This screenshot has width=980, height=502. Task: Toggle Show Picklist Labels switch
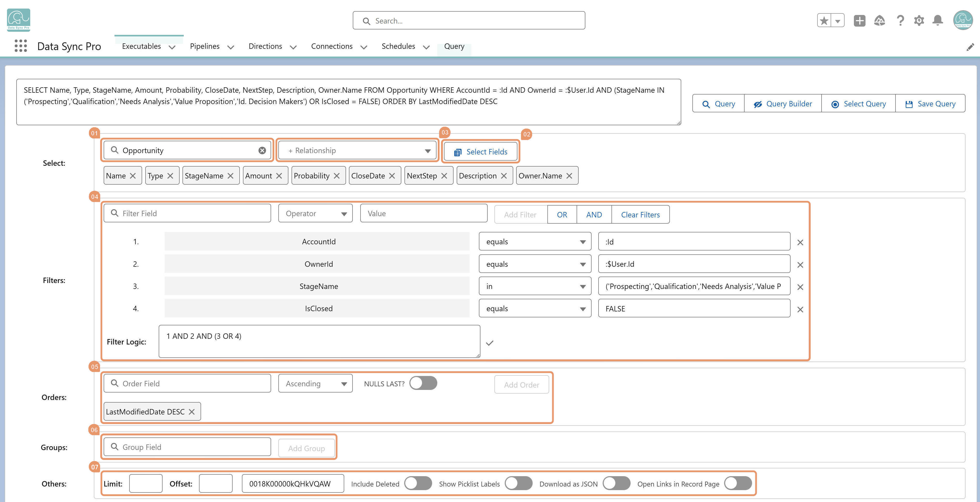(x=518, y=483)
